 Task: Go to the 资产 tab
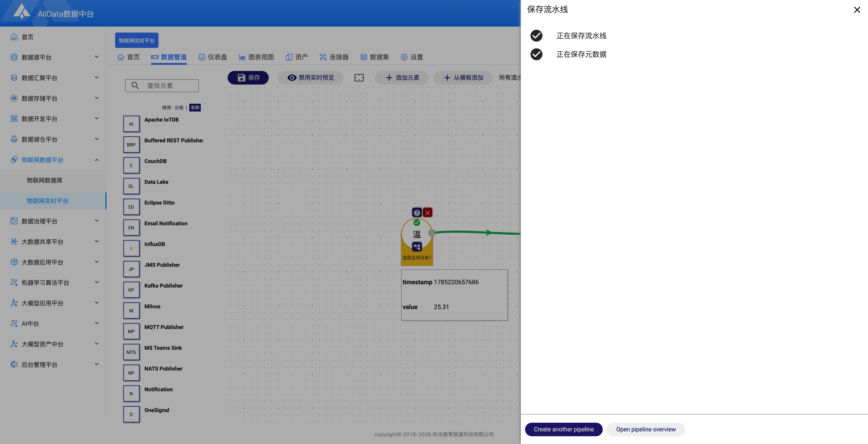[296, 57]
